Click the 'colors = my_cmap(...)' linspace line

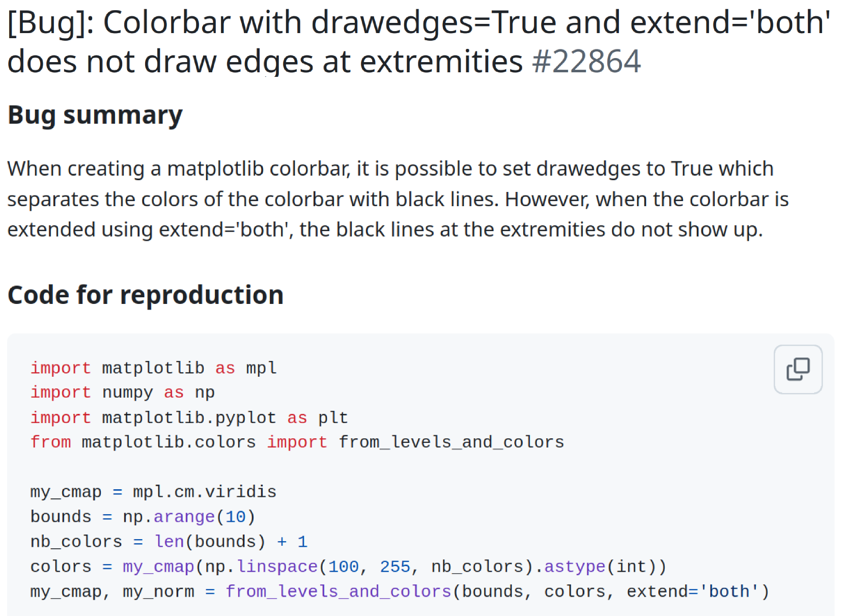(x=348, y=567)
